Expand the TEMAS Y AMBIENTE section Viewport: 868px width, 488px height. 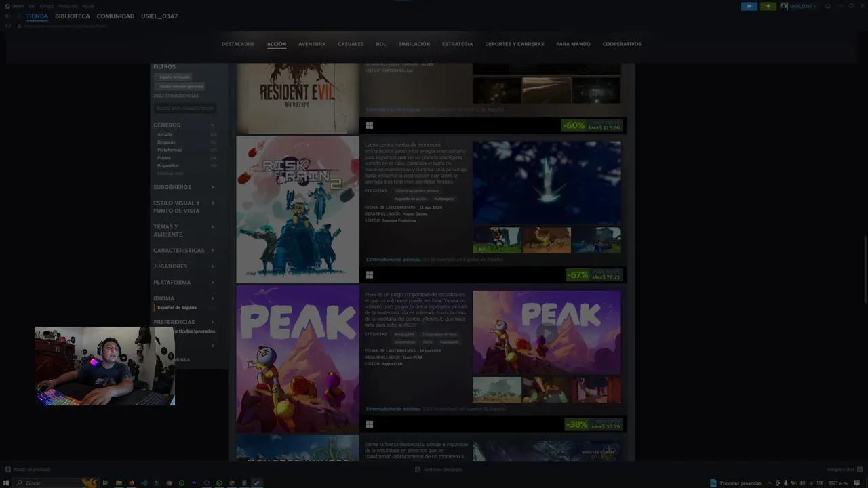click(185, 230)
